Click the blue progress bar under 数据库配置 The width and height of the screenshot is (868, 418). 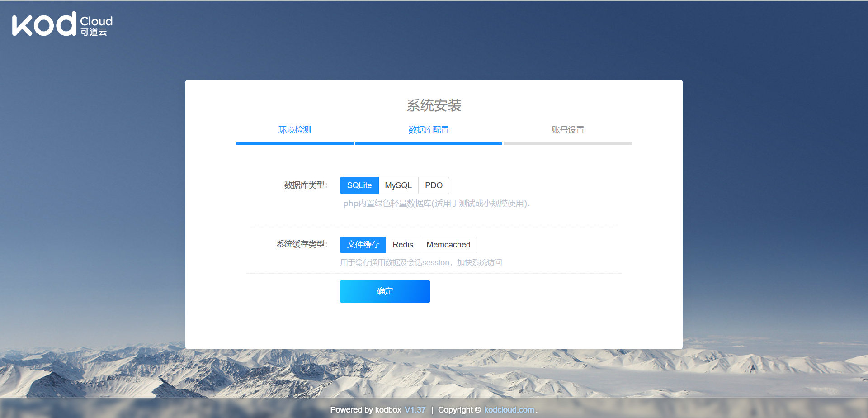point(429,143)
